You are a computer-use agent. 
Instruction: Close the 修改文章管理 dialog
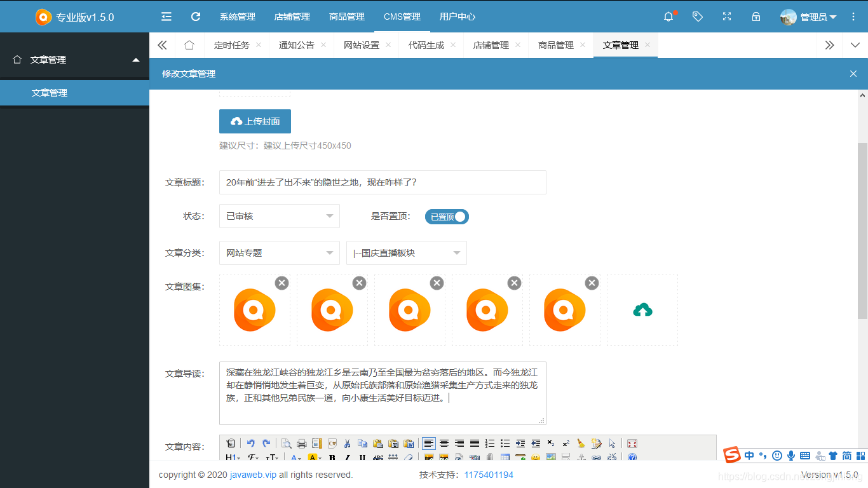point(853,74)
